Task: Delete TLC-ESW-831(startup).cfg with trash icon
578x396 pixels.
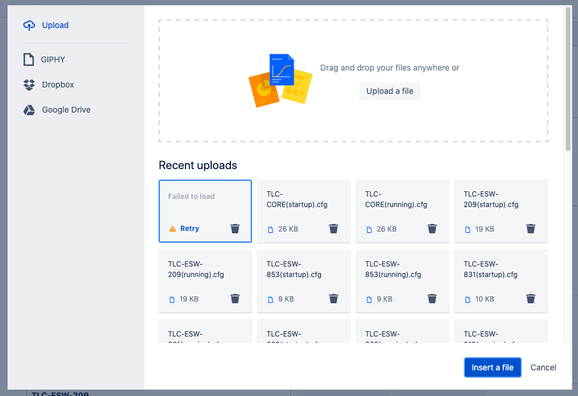Action: click(x=530, y=299)
